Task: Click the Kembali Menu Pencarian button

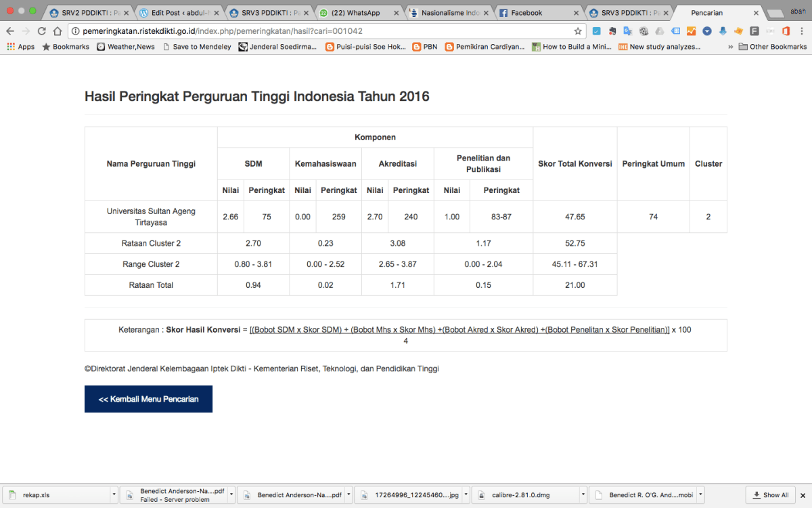Action: tap(148, 399)
